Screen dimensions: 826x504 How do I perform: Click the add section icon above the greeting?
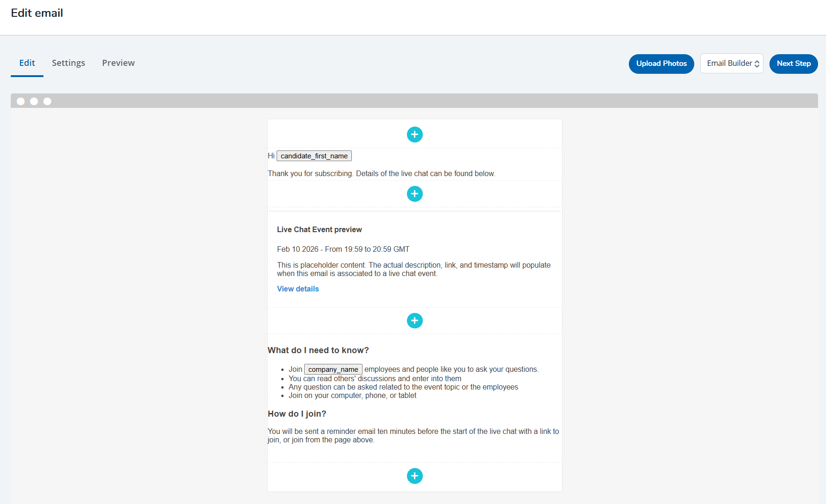[x=414, y=134]
